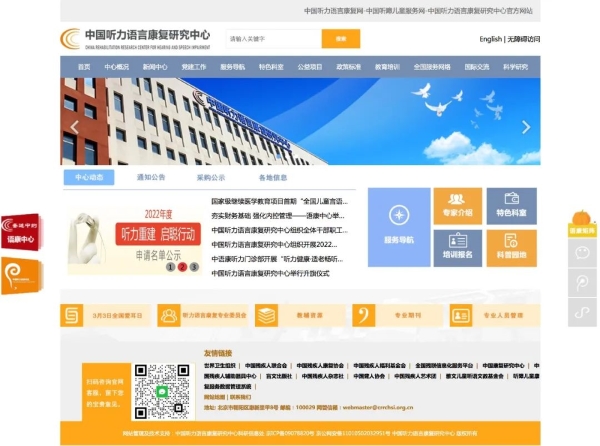Open news item 研究中心举行升旗仪式
The width and height of the screenshot is (600, 446).
click(x=270, y=273)
